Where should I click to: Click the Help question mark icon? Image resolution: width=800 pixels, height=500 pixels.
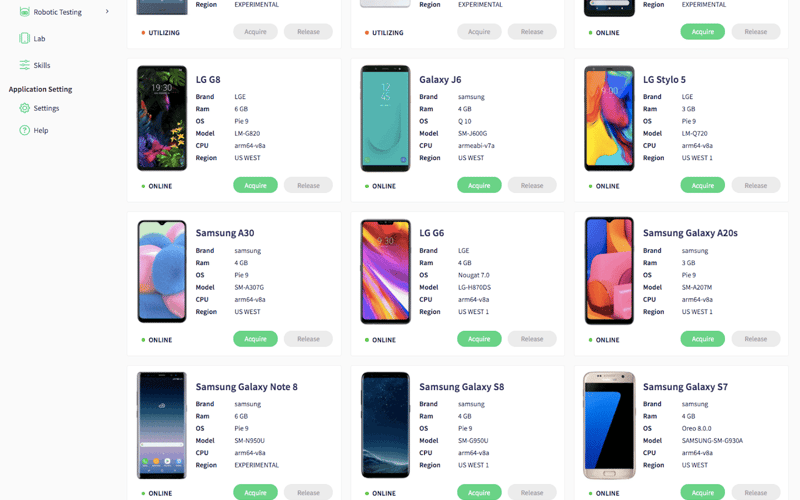24,130
